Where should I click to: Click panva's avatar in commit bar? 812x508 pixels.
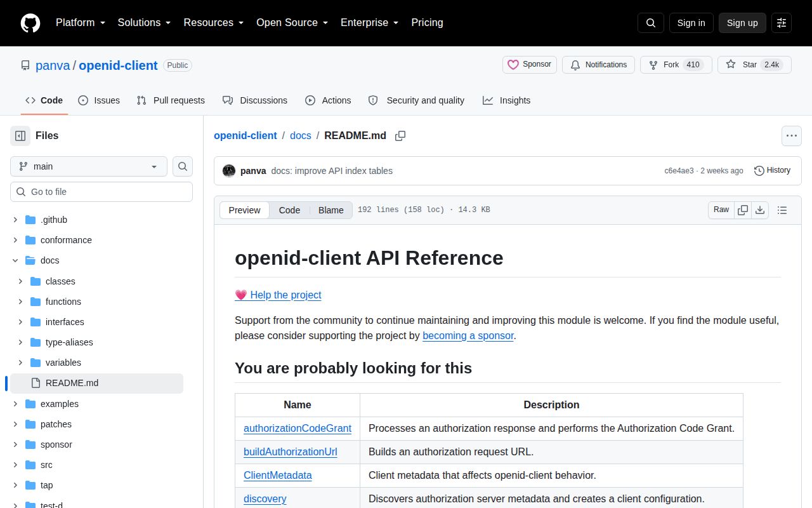[x=229, y=171]
